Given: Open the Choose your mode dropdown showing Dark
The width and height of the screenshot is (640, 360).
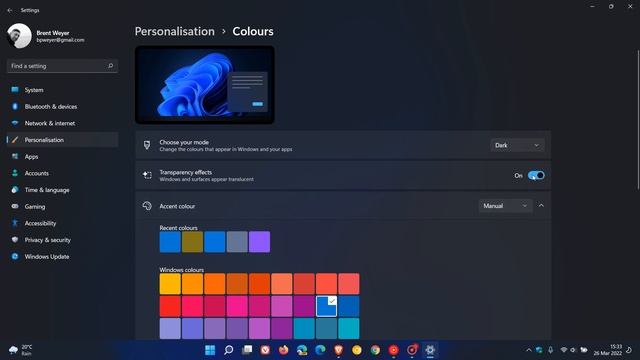Looking at the screenshot, I should pyautogui.click(x=517, y=145).
